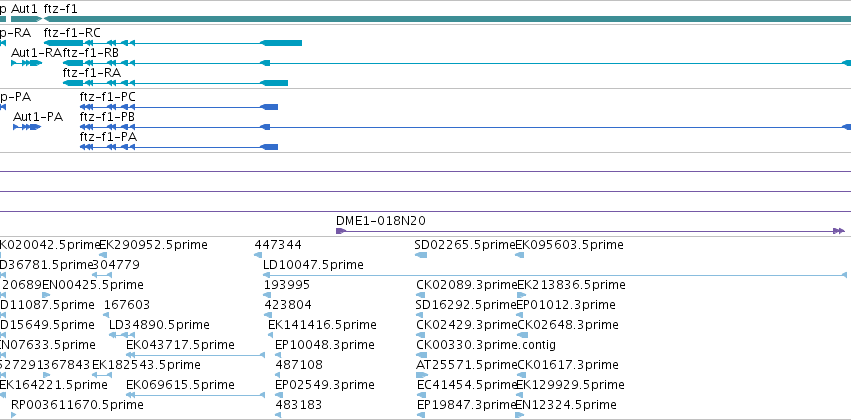Click EK182543.5prime label
Screen dimensions: 851x420
click(146, 365)
